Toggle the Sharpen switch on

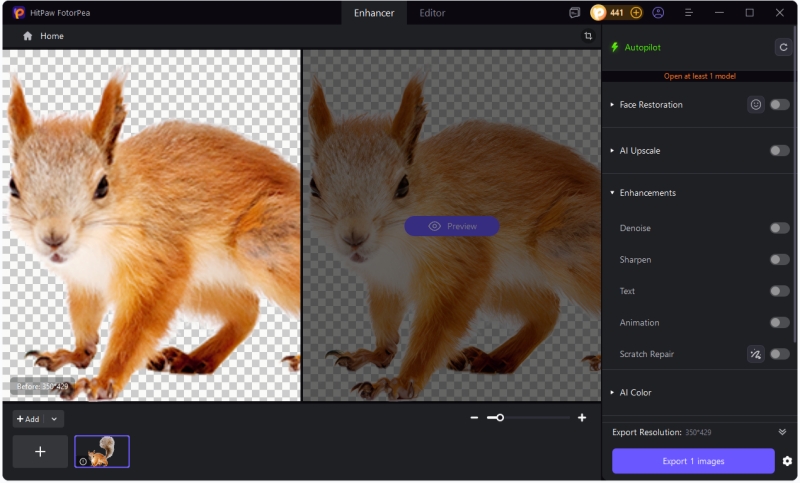point(780,260)
